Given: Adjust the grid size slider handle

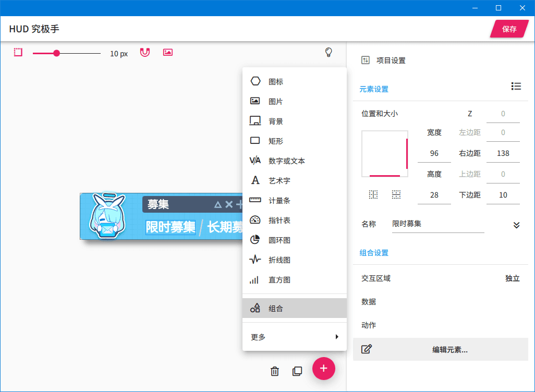Looking at the screenshot, I should (x=57, y=53).
